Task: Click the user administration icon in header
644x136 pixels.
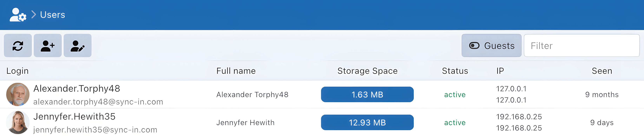Action: coord(18,15)
